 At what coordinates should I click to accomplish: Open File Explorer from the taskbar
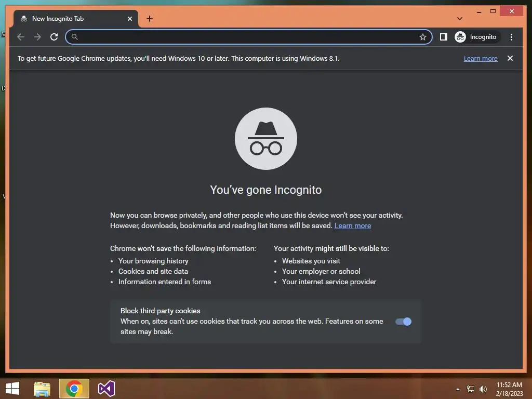point(42,389)
